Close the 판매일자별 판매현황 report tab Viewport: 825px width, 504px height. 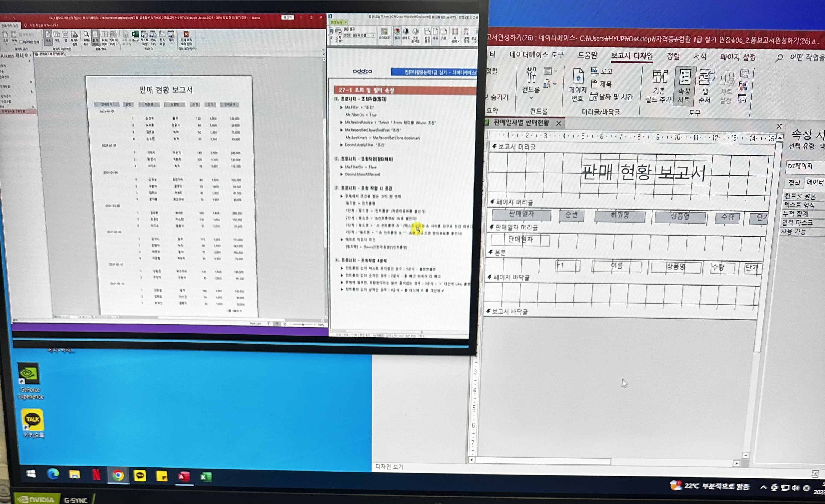(558, 123)
